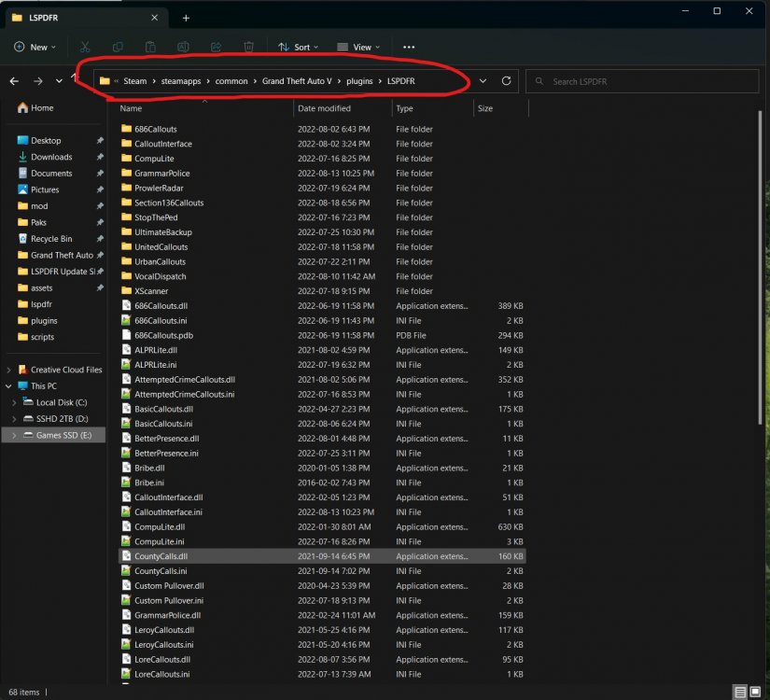Go forward with the Forward arrow
The width and height of the screenshot is (770, 700).
click(38, 81)
